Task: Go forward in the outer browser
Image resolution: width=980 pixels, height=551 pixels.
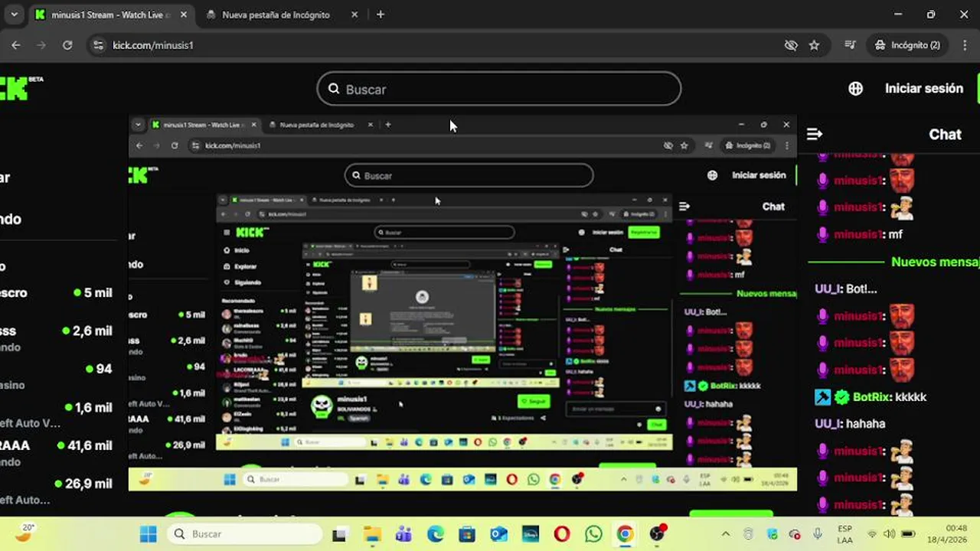Action: tap(41, 45)
